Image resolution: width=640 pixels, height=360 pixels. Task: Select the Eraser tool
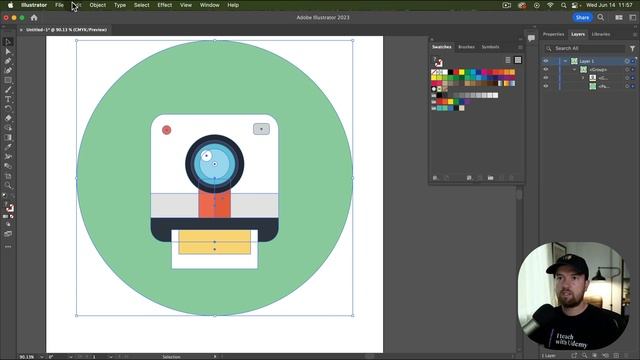[x=8, y=118]
